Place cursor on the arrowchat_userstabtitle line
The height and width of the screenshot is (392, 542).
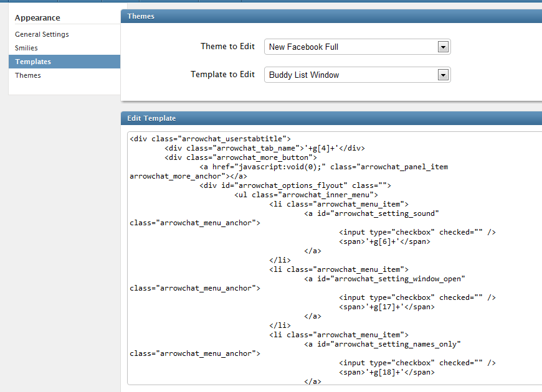[x=210, y=139]
